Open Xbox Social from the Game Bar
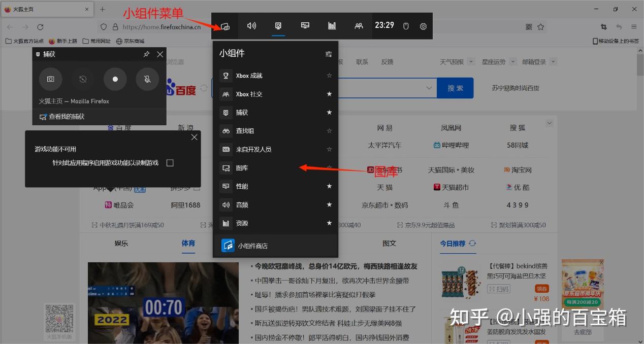 coord(359,25)
